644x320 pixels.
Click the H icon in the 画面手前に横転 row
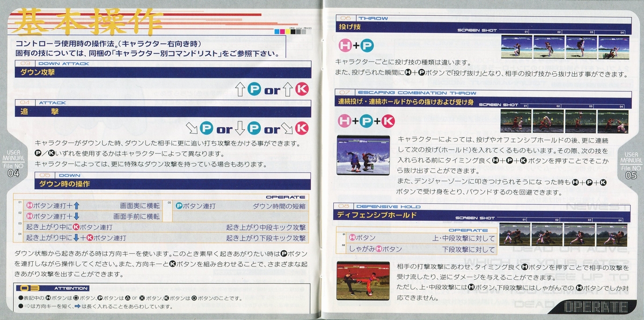(x=30, y=216)
